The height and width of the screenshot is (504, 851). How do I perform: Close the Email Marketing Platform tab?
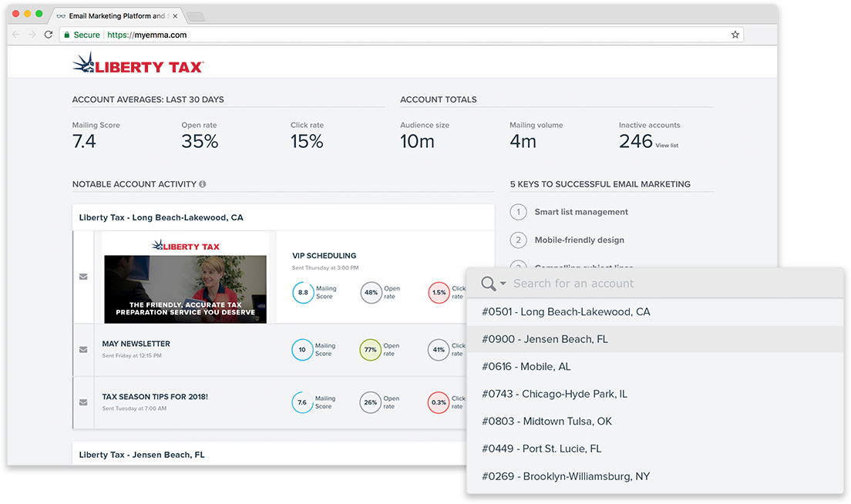click(175, 16)
